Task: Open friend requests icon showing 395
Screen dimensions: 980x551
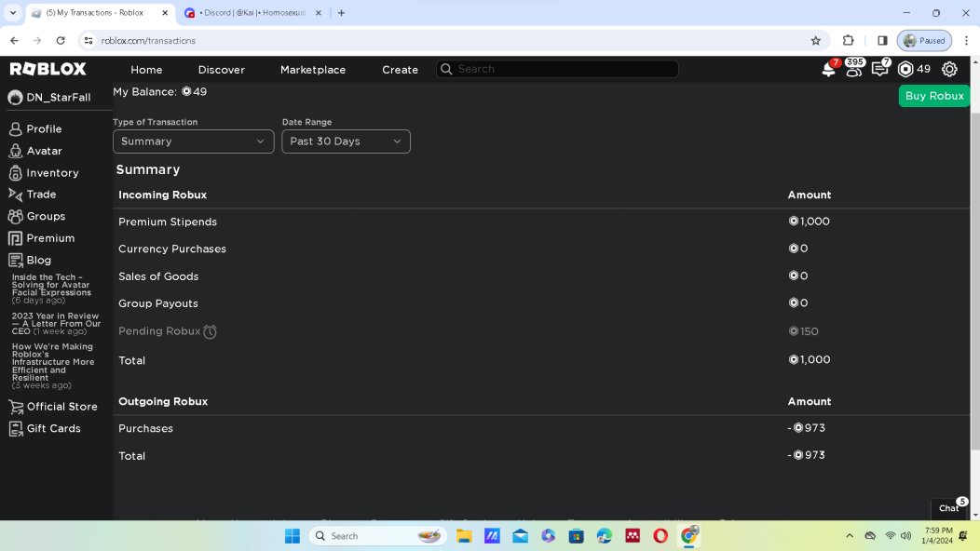Action: coord(853,70)
